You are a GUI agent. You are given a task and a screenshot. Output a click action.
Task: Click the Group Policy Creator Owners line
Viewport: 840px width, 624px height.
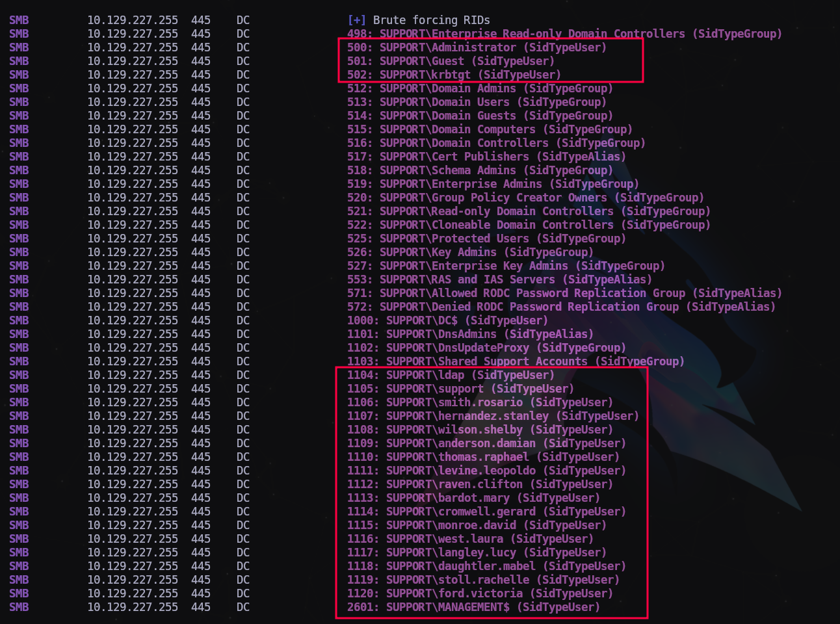525,198
